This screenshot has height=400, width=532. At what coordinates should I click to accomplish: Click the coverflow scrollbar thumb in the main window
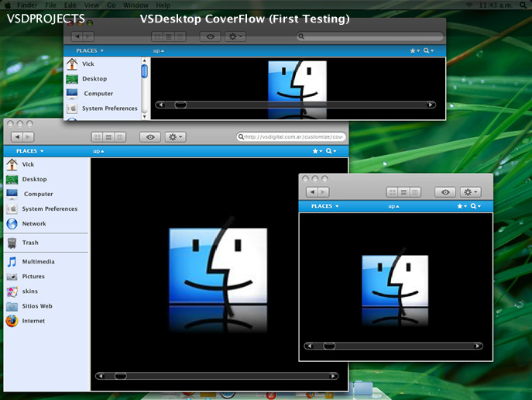(121, 376)
